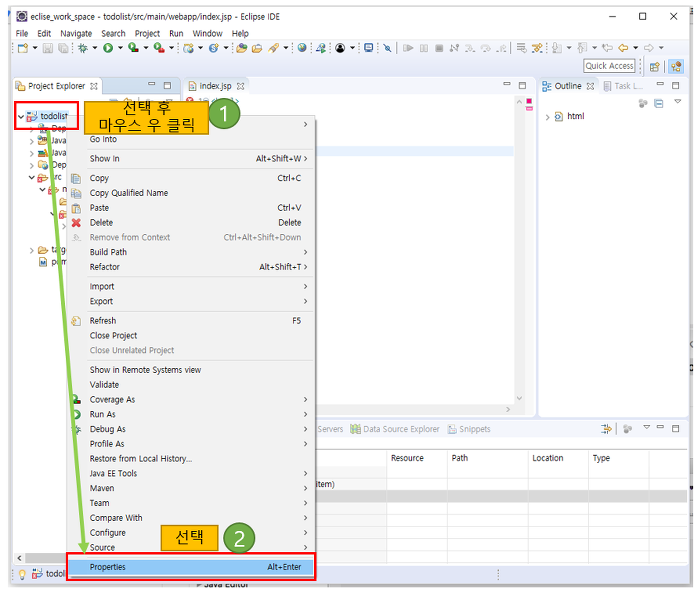Click the Open Task folder icon
The image size is (694, 596).
point(257,48)
